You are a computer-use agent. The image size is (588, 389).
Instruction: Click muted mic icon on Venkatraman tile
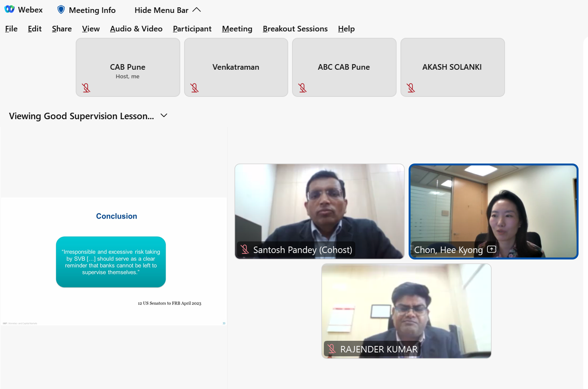tap(194, 88)
